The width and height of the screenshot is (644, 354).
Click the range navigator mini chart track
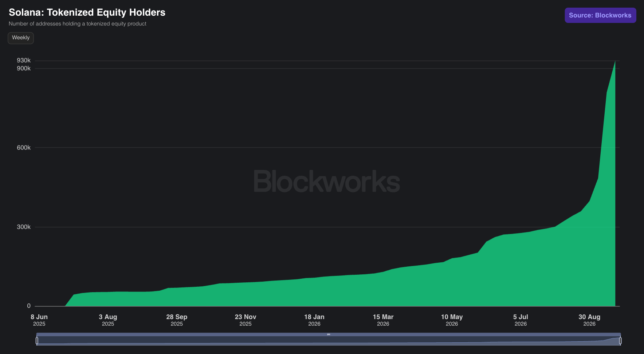329,341
